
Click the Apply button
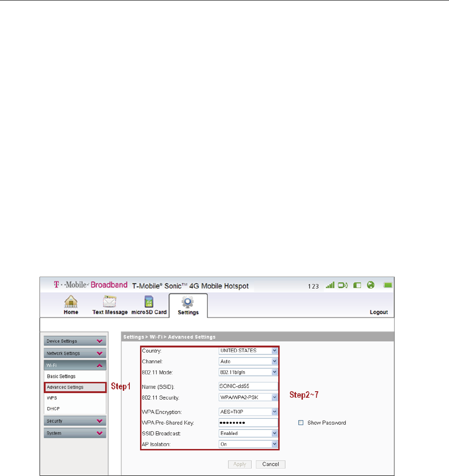[240, 464]
